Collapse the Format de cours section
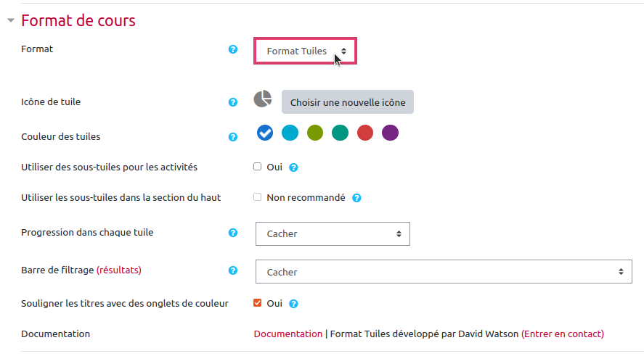 pos(11,20)
